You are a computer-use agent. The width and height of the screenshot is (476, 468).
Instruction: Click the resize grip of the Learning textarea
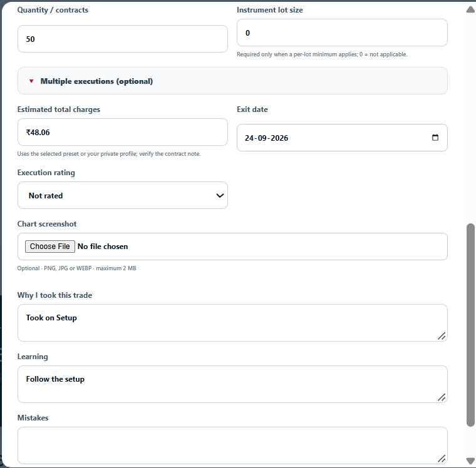[x=442, y=397]
